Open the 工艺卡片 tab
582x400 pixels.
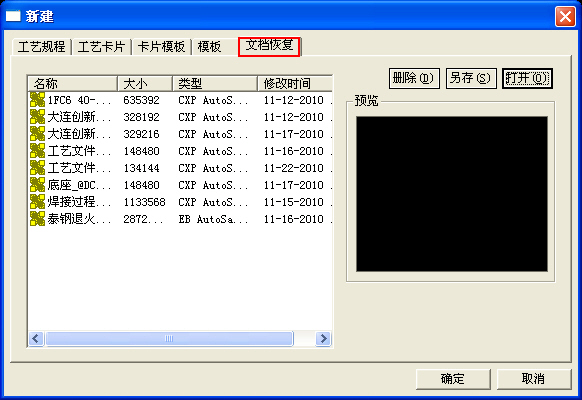click(101, 47)
